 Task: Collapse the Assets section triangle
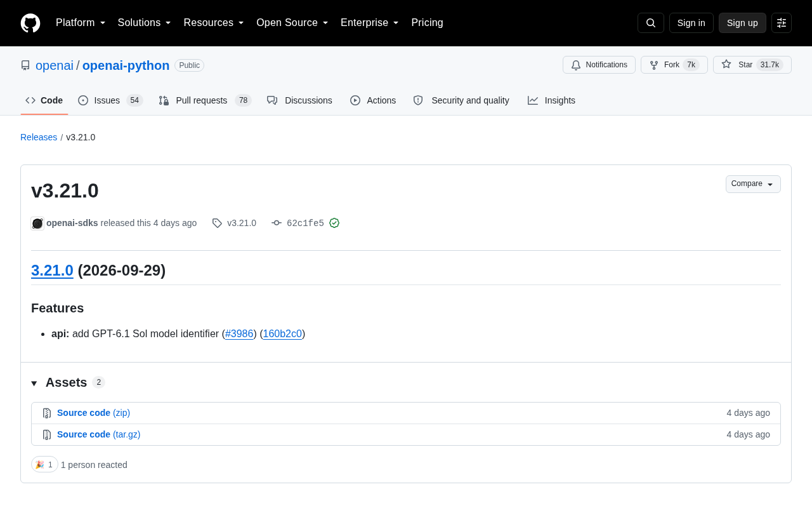coord(34,383)
